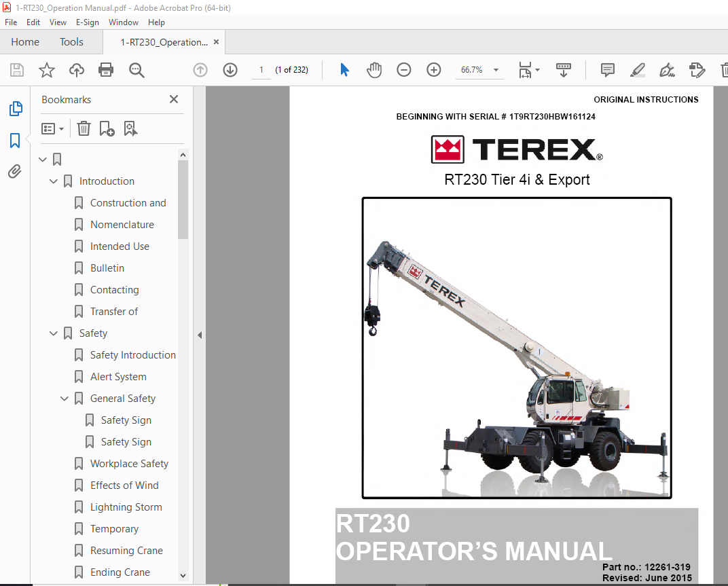The image size is (728, 586).
Task: Add document to starred favorites
Action: (x=46, y=70)
